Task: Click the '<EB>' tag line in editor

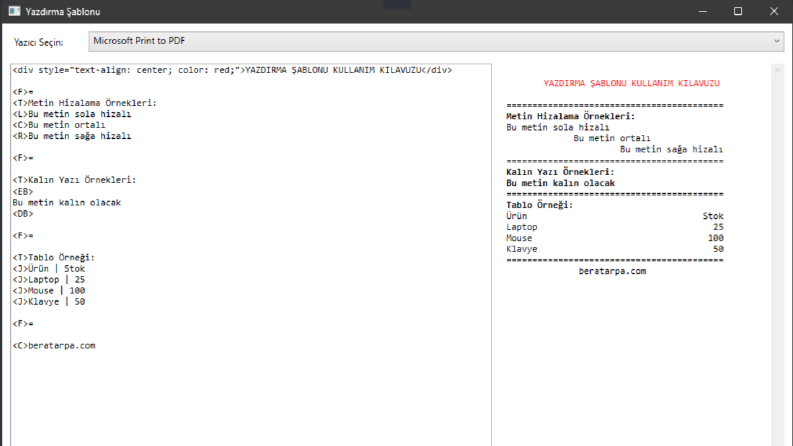Action: coord(23,192)
